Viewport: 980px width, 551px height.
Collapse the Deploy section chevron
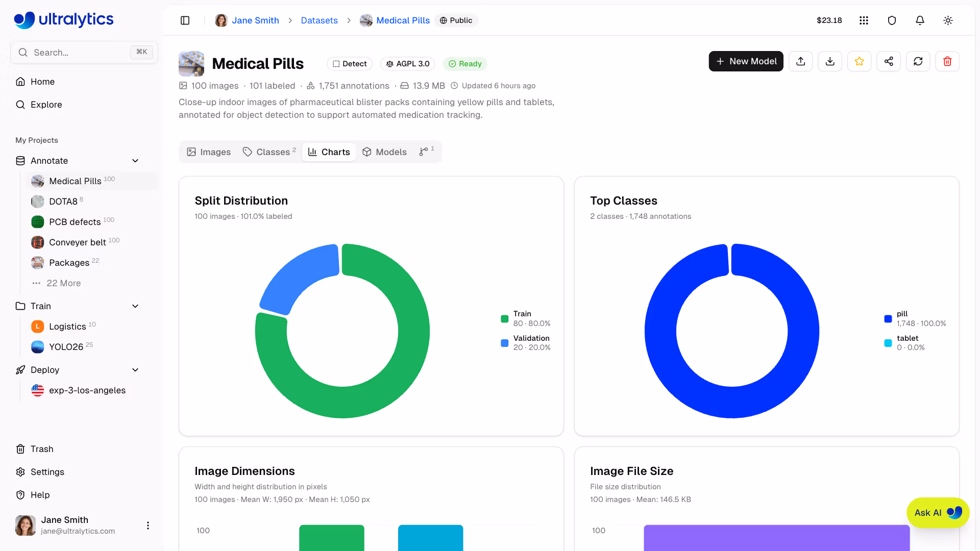(x=135, y=370)
